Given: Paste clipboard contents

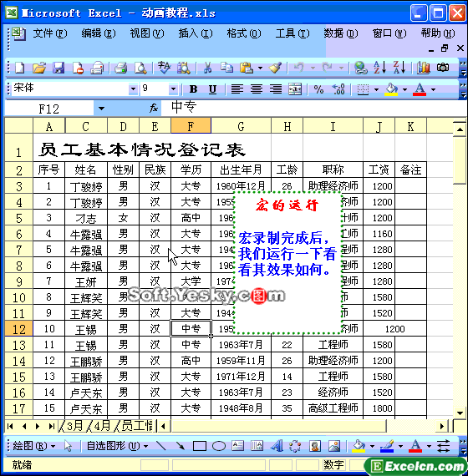Looking at the screenshot, I should pos(247,68).
